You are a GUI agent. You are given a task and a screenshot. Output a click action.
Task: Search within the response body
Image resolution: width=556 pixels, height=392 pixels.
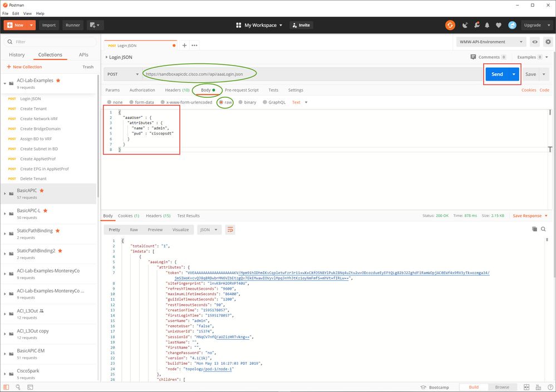tap(543, 229)
